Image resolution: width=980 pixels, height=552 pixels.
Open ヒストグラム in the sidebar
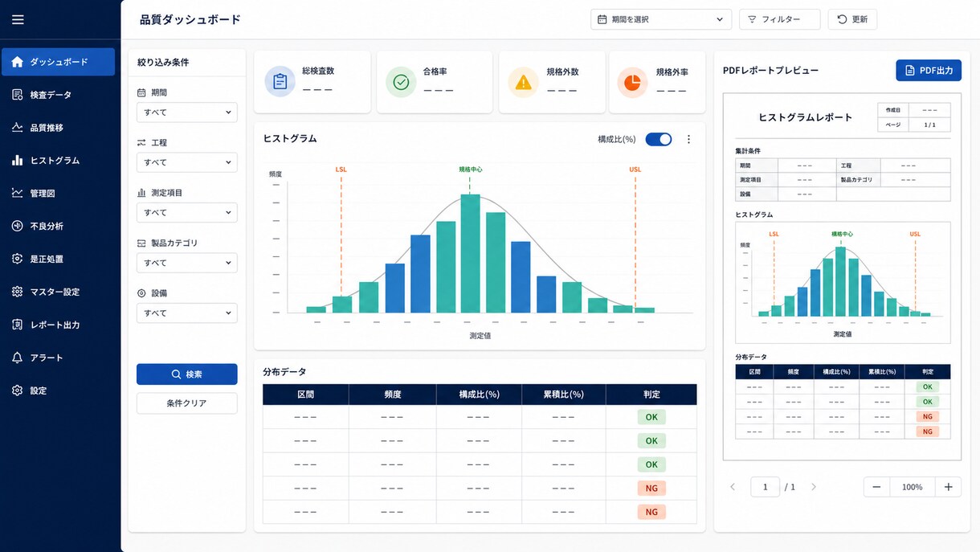58,161
